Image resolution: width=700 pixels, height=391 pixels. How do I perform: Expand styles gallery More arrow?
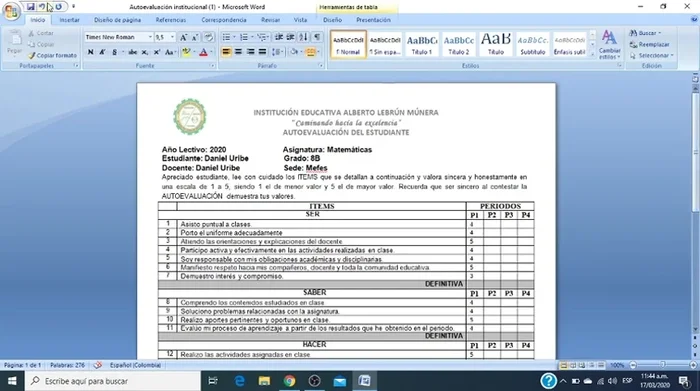point(592,54)
